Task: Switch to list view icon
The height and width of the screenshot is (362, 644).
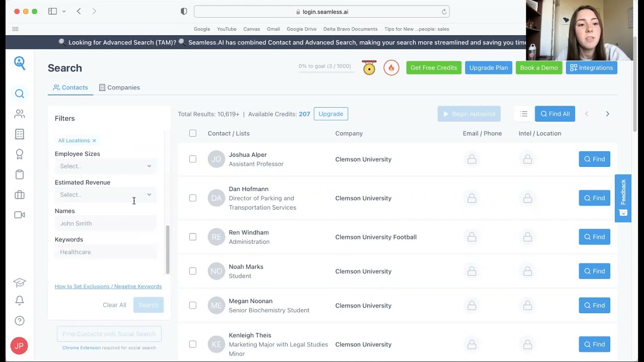Action: point(524,114)
